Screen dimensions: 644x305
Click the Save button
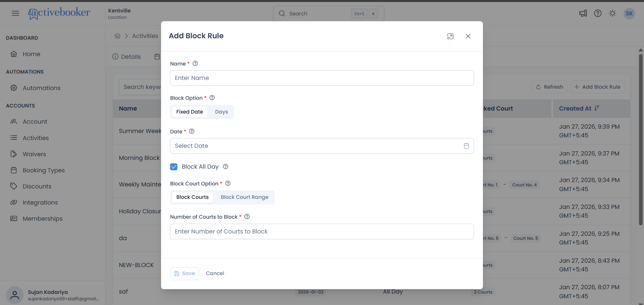point(184,273)
